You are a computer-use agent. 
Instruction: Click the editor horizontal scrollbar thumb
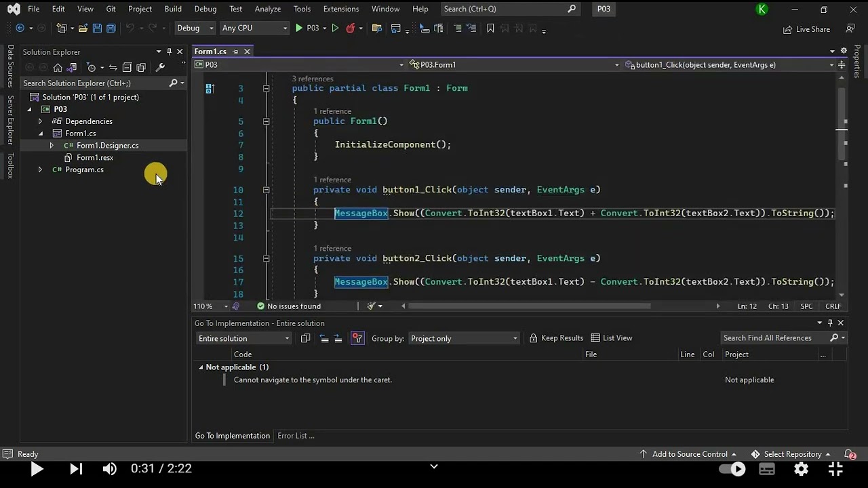(x=529, y=306)
